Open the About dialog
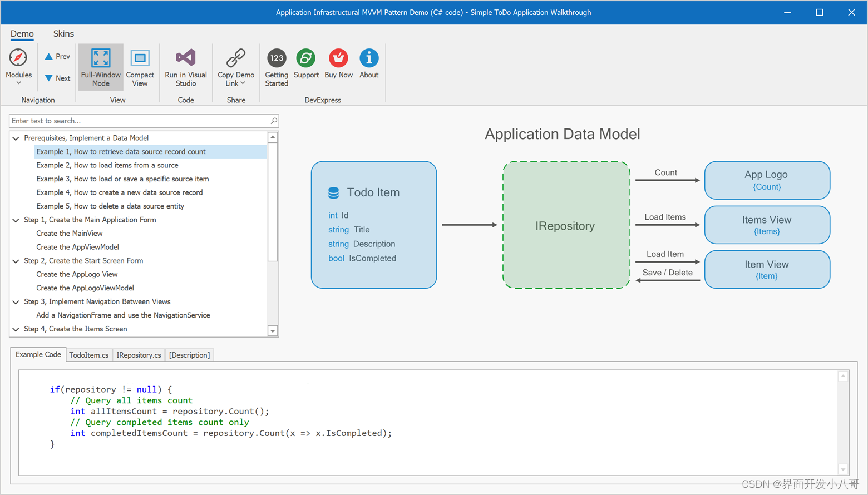This screenshot has height=495, width=868. (x=369, y=64)
